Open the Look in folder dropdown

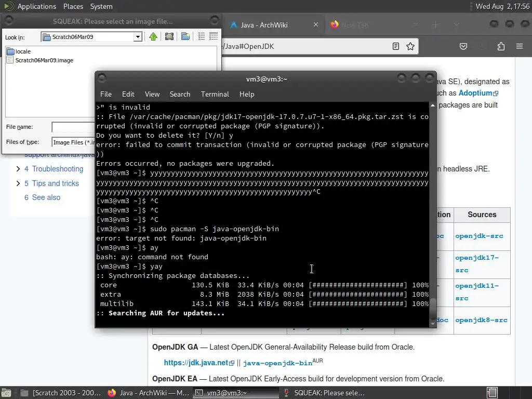[137, 37]
